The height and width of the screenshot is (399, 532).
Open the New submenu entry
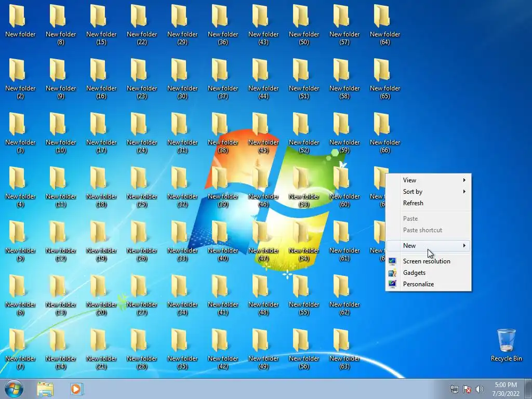(x=429, y=246)
